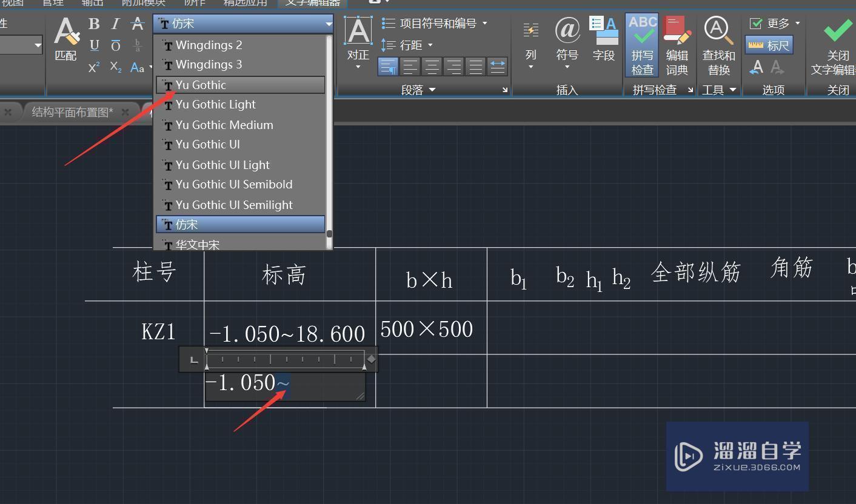The image size is (856, 504).
Task: Open the 列 columns dropdown arrow
Action: point(531,67)
